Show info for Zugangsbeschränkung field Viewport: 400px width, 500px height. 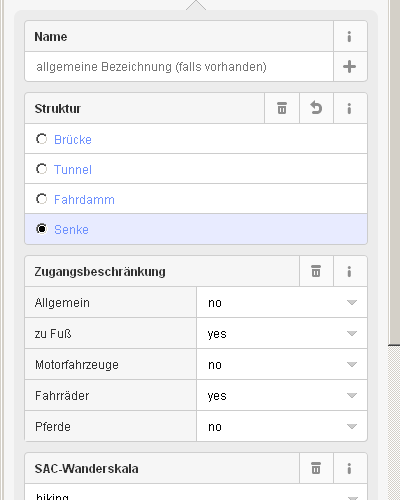pyautogui.click(x=350, y=271)
